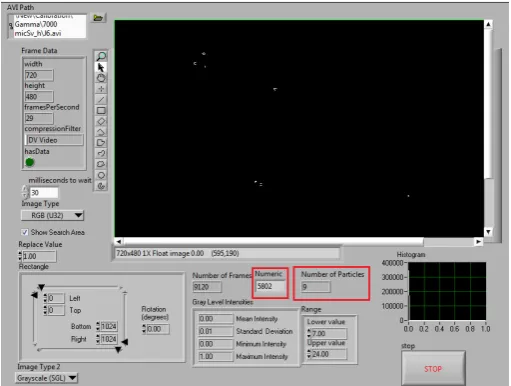Click the Upper value 24.00 field
The width and height of the screenshot is (511, 386).
329,354
